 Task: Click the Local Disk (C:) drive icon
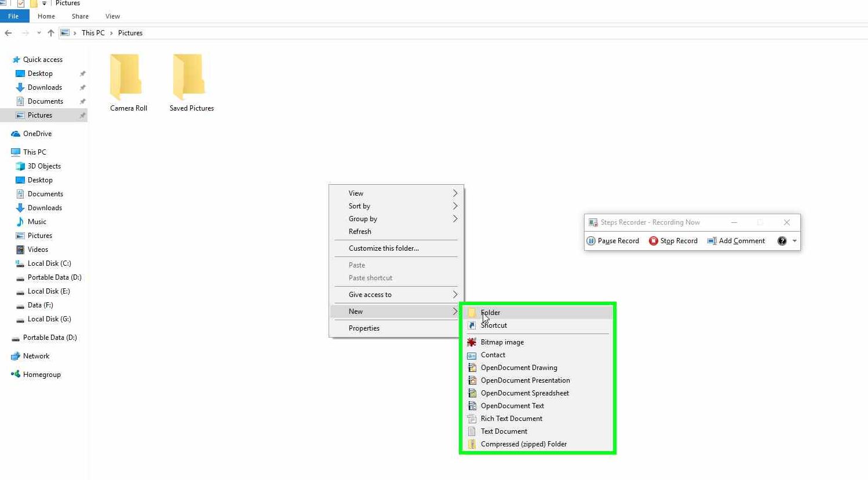pos(20,263)
